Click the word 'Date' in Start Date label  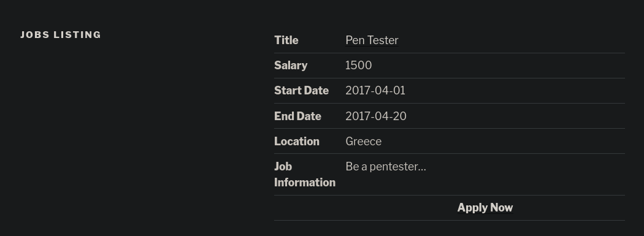pos(317,91)
